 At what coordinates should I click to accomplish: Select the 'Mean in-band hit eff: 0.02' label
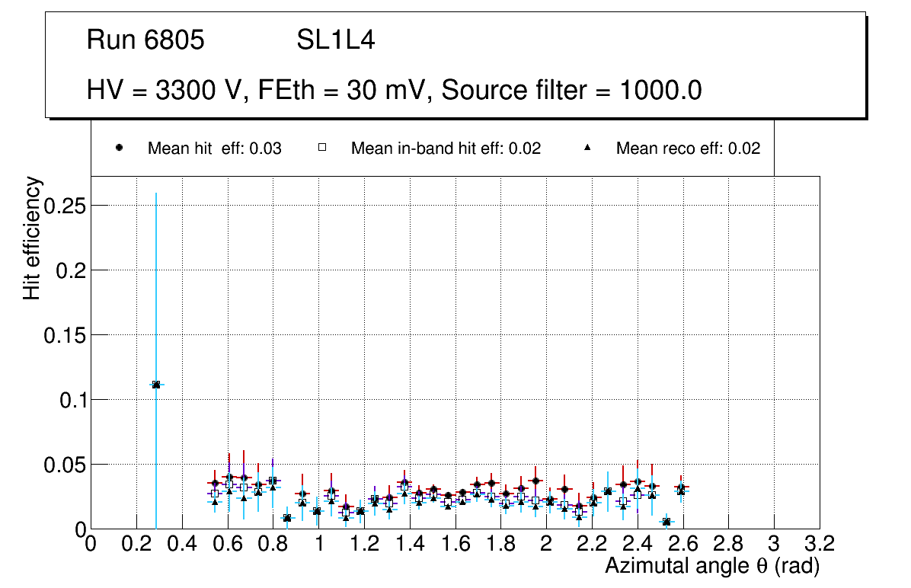(446, 149)
